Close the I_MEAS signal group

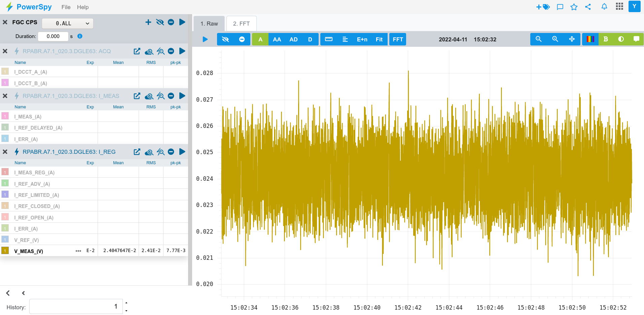pos(5,96)
